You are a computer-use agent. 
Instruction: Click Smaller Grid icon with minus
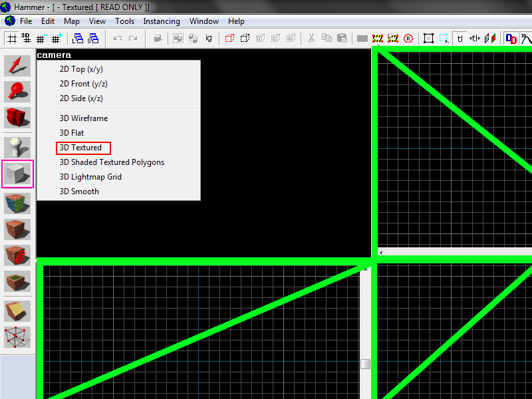pyautogui.click(x=42, y=39)
